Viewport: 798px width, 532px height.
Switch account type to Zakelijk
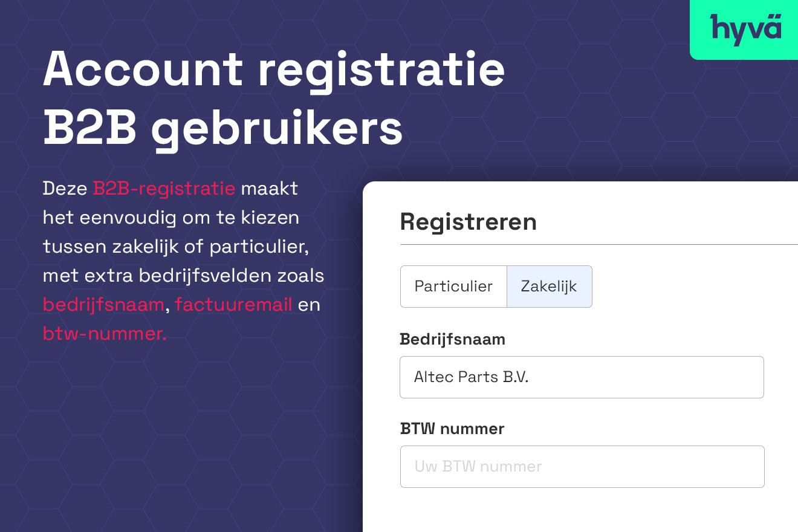549,287
